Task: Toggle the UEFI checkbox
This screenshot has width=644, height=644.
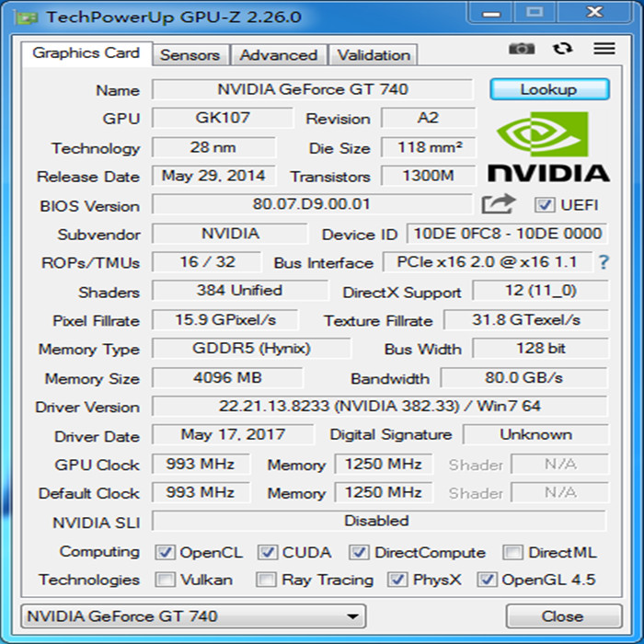Action: pyautogui.click(x=545, y=204)
